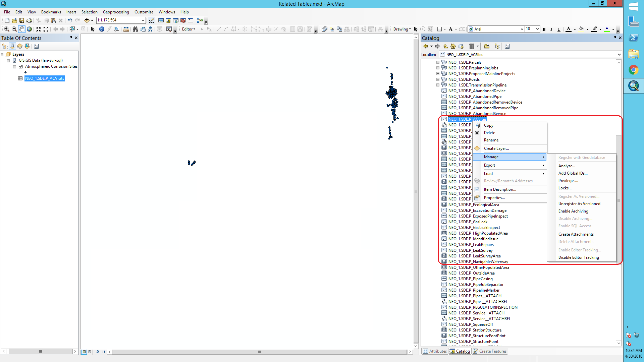
Task: Toggle Underline text formatting
Action: point(559,29)
